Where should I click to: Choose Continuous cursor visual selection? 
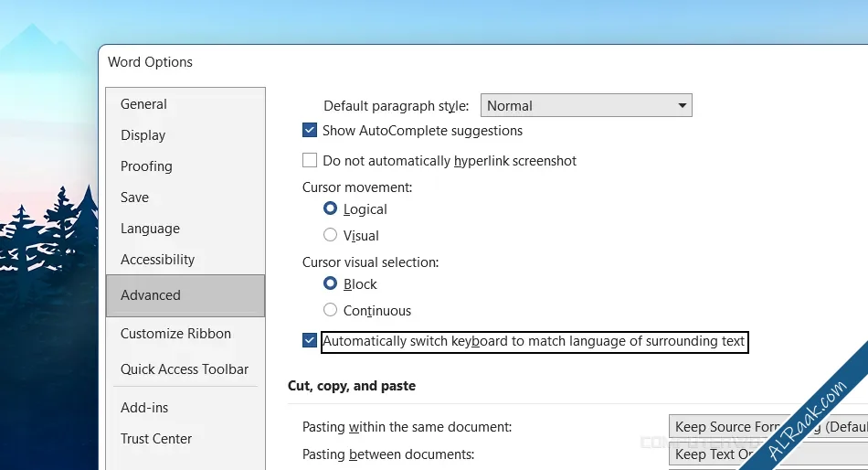click(x=330, y=310)
